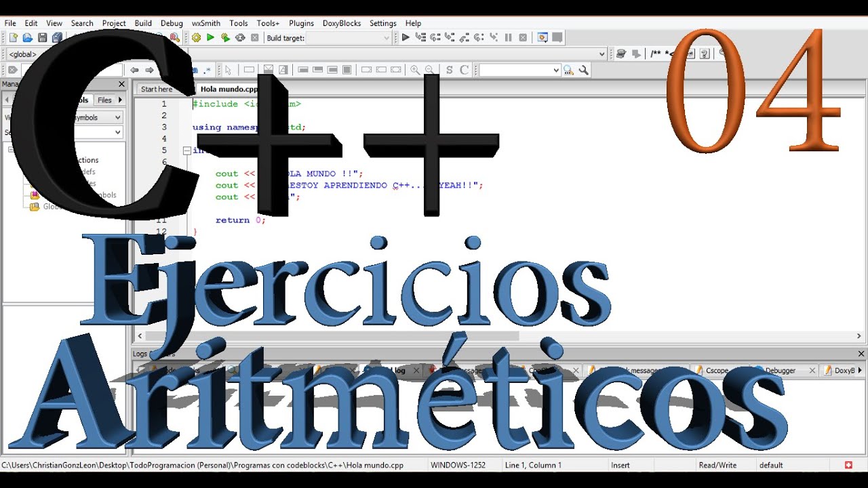Switch to the Start here tab

[157, 89]
